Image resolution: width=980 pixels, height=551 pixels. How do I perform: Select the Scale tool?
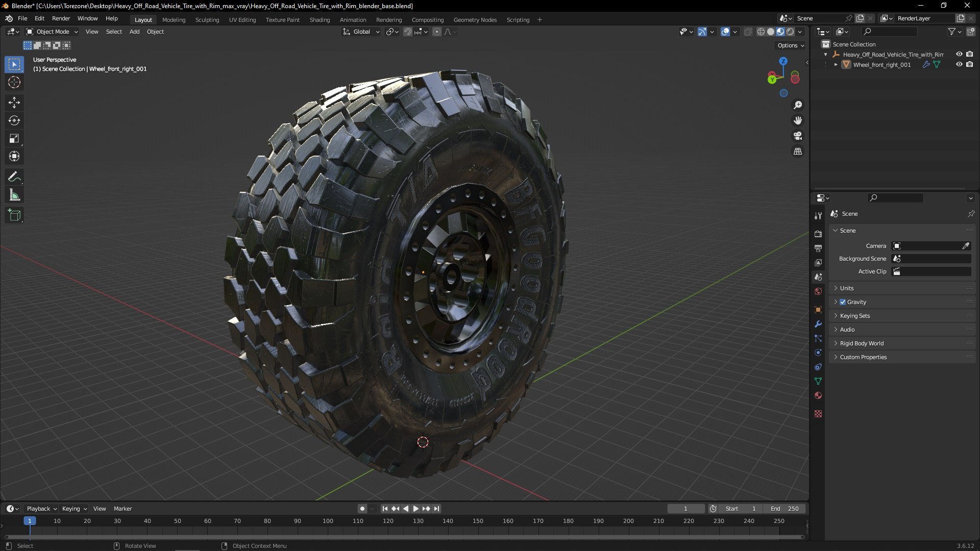tap(14, 139)
